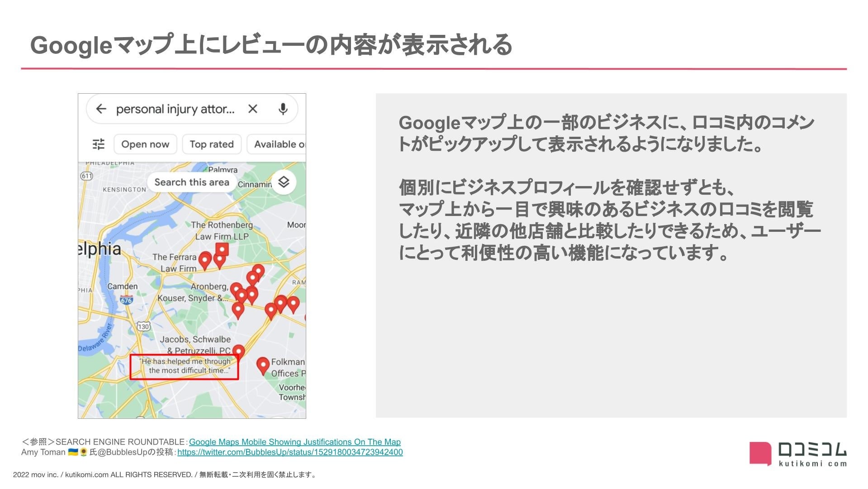Tap the pin beside Folkman Offices
This screenshot has width=868, height=489.
tap(263, 366)
